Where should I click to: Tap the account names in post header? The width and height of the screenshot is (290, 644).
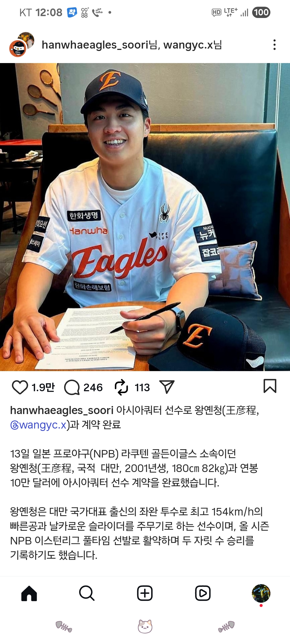coord(132,45)
